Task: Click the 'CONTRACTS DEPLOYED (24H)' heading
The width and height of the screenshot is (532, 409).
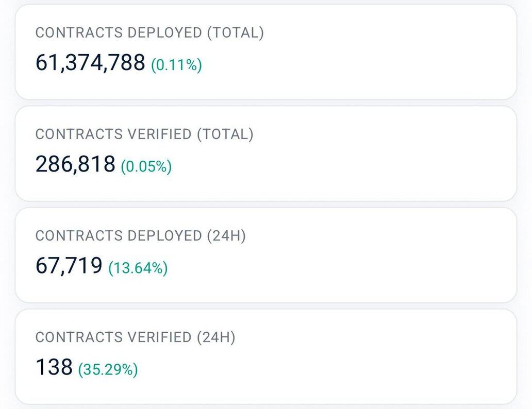Action: [141, 236]
